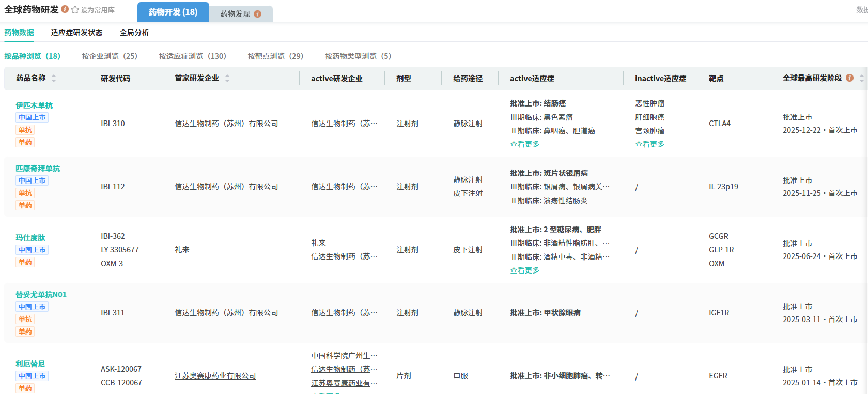Screen dimensions: 868x394
Task: Open drug 替妥尤单抗N01 link
Action: (41, 295)
